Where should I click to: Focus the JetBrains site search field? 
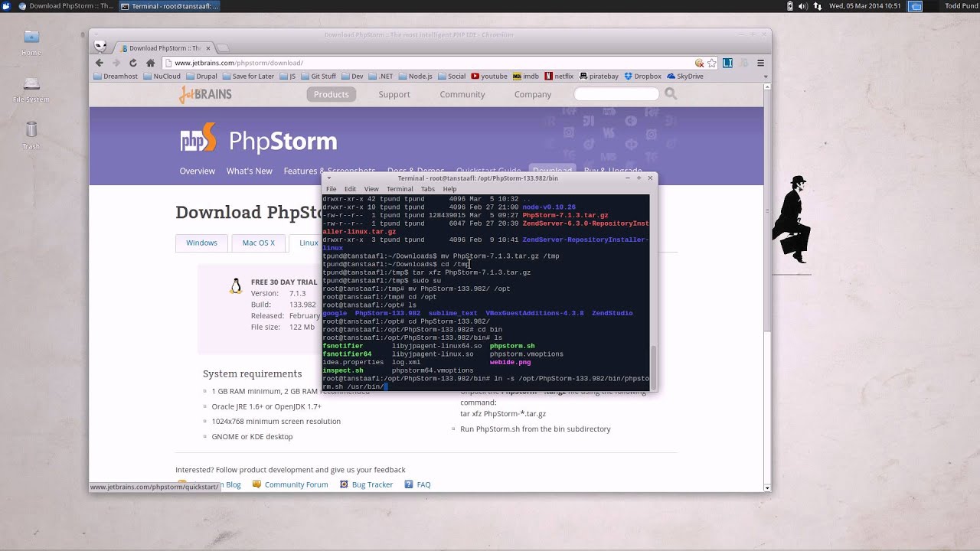(616, 94)
